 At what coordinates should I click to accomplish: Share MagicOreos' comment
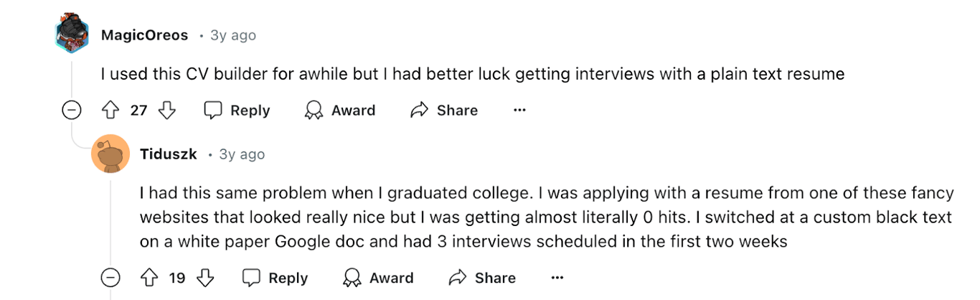[x=443, y=110]
